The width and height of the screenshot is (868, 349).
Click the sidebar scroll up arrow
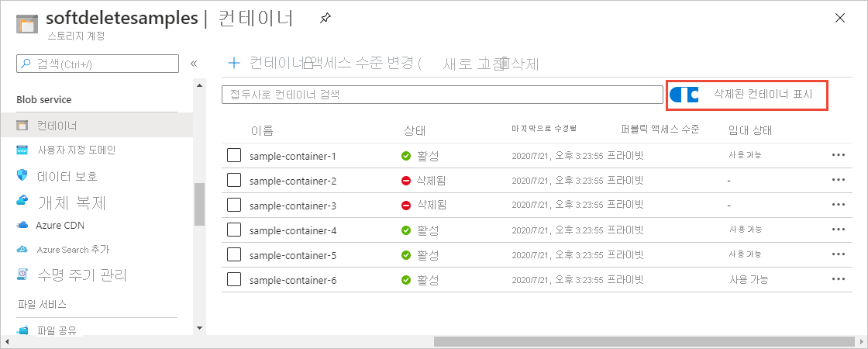[x=199, y=85]
